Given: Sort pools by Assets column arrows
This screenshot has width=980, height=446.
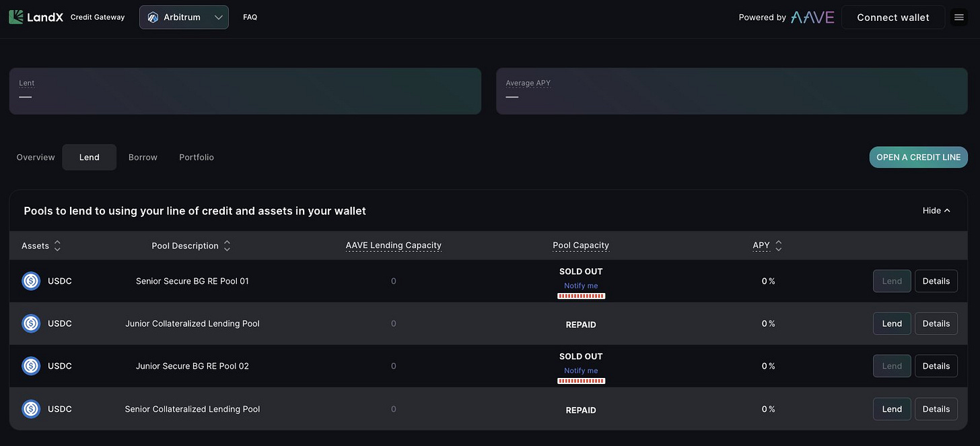Looking at the screenshot, I should click(57, 246).
